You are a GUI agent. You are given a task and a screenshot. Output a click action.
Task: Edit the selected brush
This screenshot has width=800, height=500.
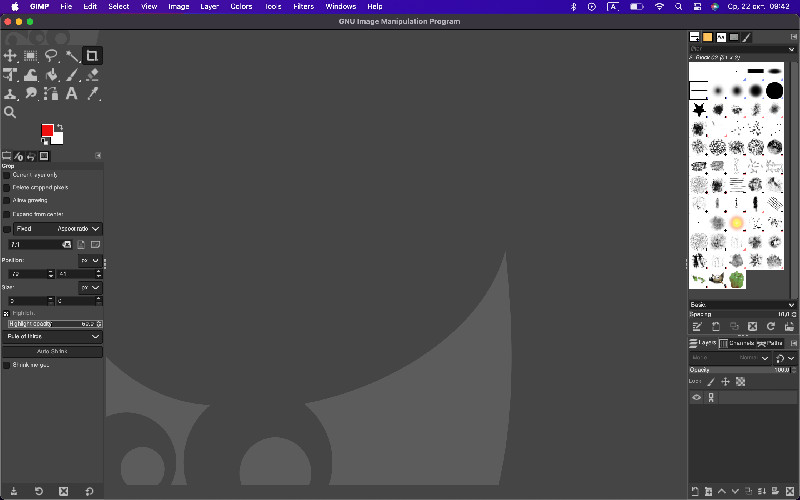click(696, 327)
